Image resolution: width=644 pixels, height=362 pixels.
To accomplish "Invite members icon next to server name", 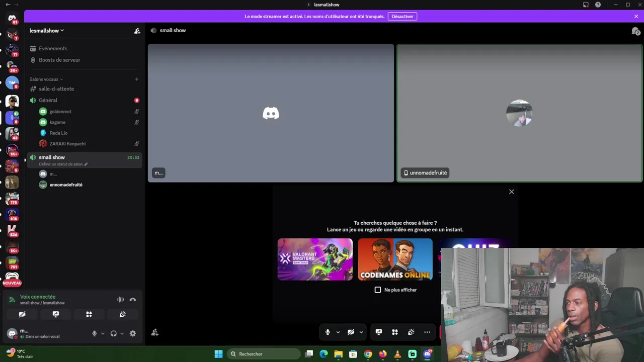I will point(137,31).
